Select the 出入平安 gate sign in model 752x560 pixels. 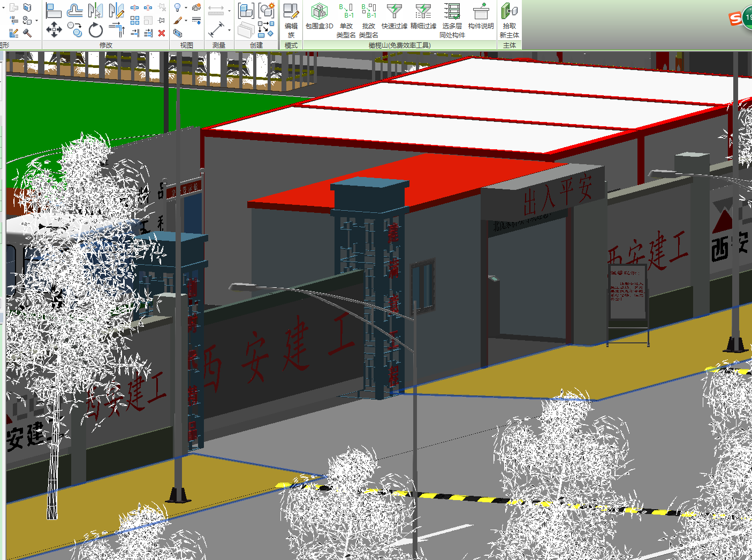(557, 196)
